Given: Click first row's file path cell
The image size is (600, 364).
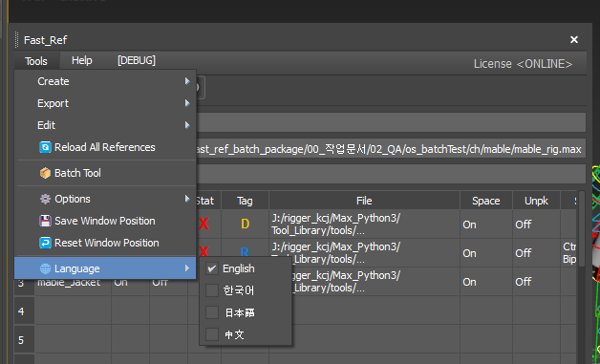Looking at the screenshot, I should 364,225.
